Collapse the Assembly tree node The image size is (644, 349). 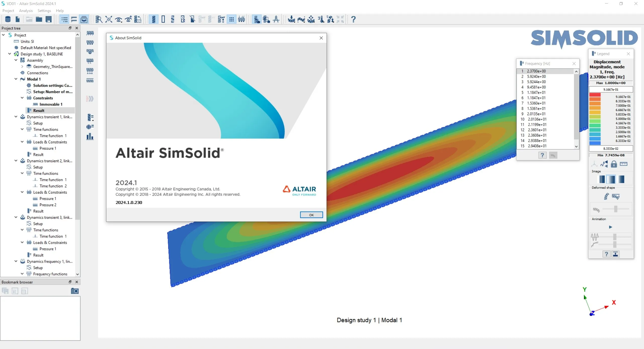pyautogui.click(x=16, y=60)
